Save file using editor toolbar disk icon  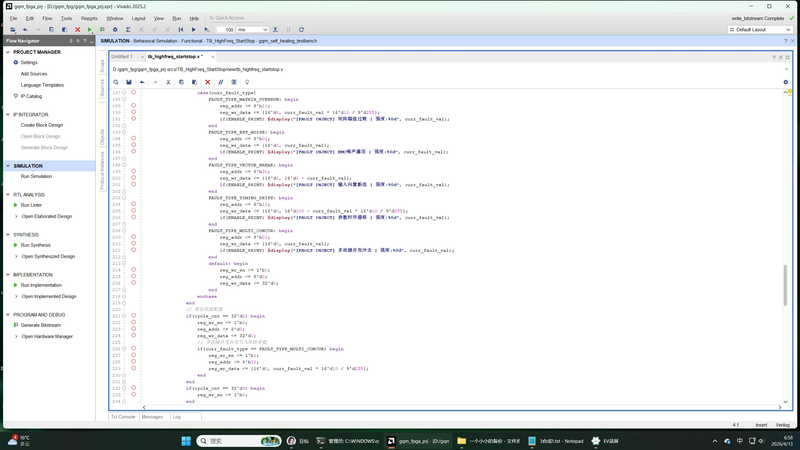tap(129, 82)
